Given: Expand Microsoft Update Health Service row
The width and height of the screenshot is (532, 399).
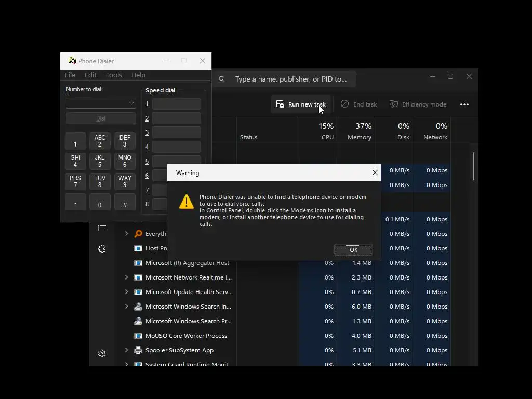Looking at the screenshot, I should pos(127,292).
